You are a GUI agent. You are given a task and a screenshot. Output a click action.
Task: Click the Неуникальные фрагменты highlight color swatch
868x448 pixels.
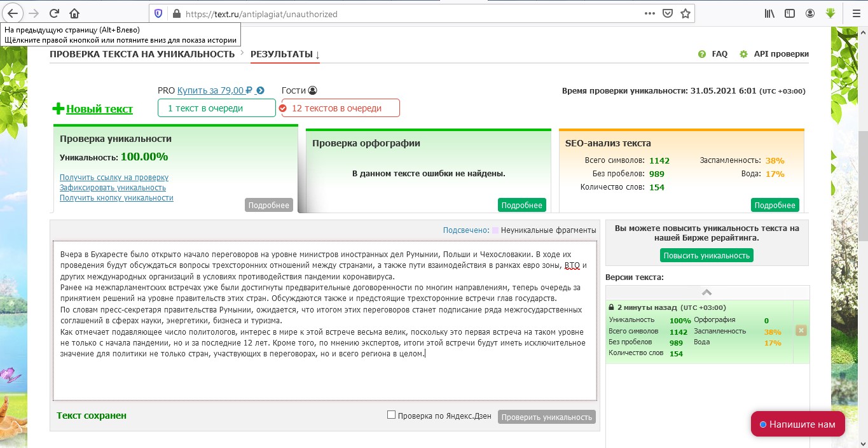coord(495,230)
